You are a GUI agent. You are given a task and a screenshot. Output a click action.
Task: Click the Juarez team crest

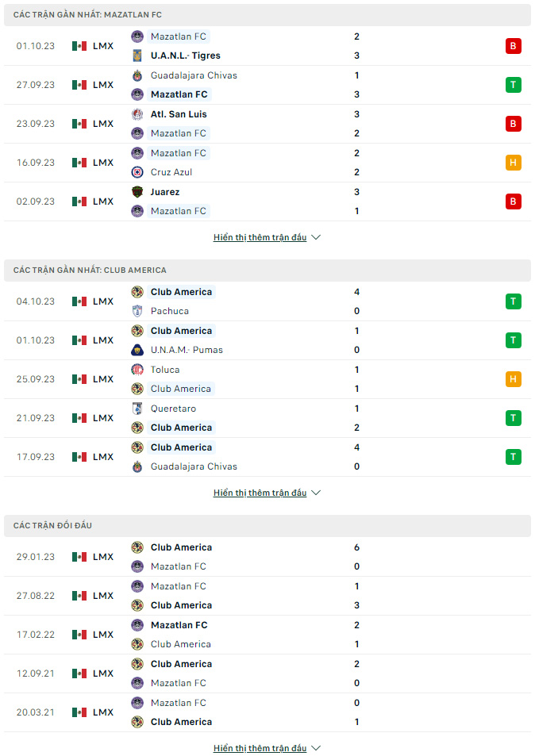coord(137,192)
